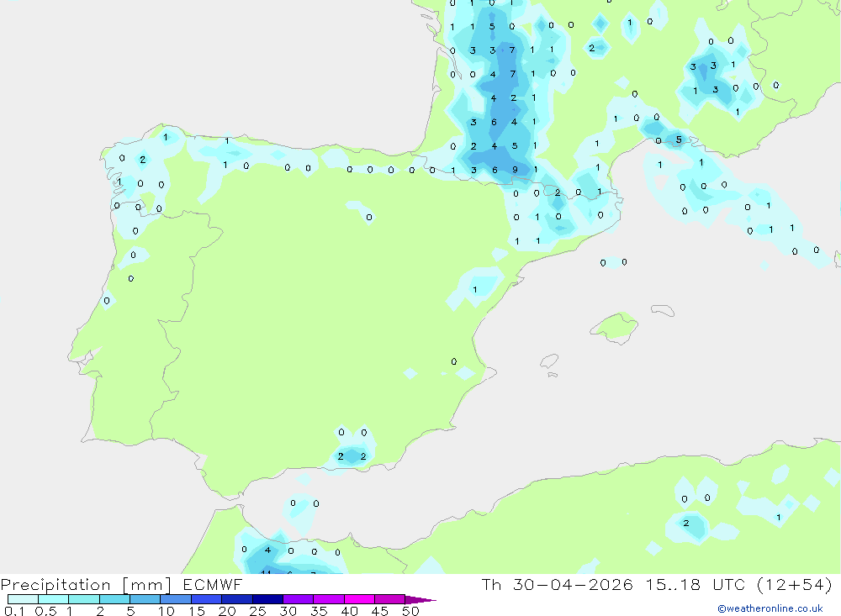Select the 5–10 mm legend swatch
This screenshot has width=841, height=616.
pos(145,599)
